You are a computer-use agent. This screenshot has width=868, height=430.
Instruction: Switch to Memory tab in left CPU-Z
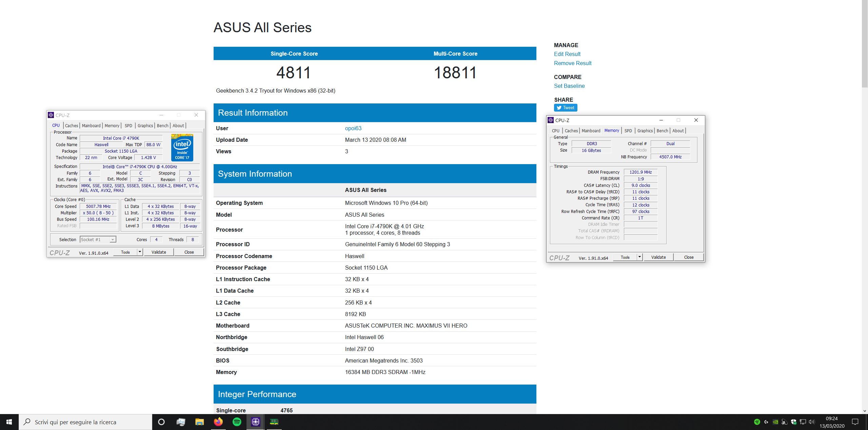112,125
